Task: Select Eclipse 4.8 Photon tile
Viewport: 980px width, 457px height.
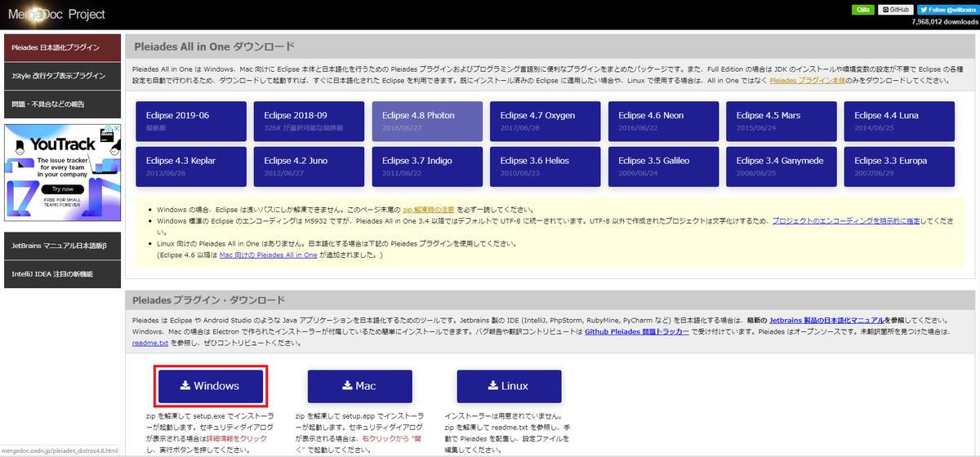Action: point(427,122)
